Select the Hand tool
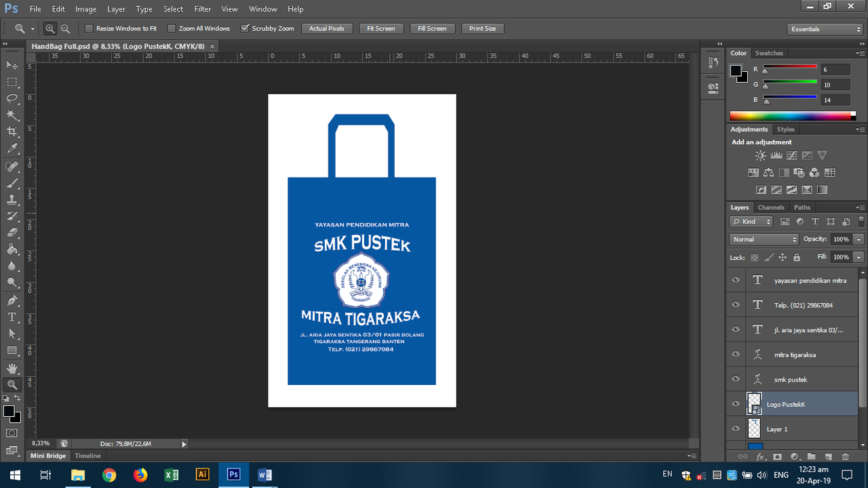Image resolution: width=868 pixels, height=488 pixels. pyautogui.click(x=12, y=368)
